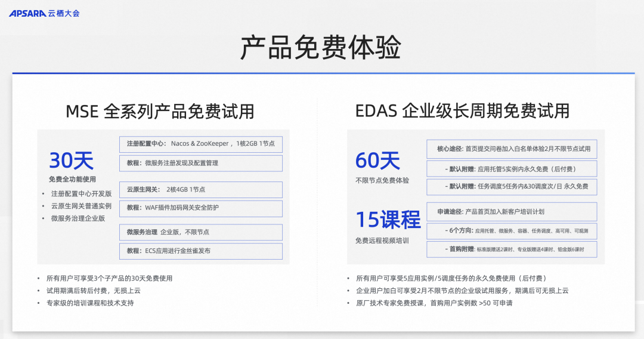Screen dimensions: 644x339
Task: Click box 核心途径: 首页提交问卷加入白名单
Action: click(x=512, y=149)
